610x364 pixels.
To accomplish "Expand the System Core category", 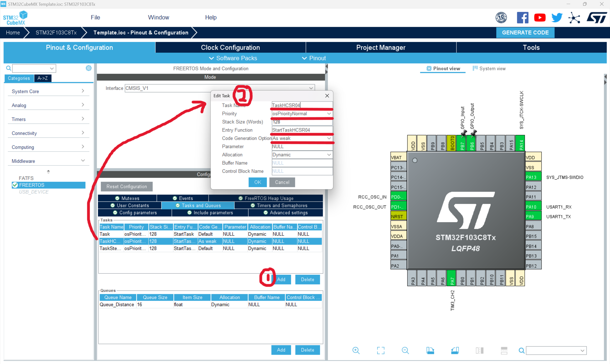I will pos(48,91).
